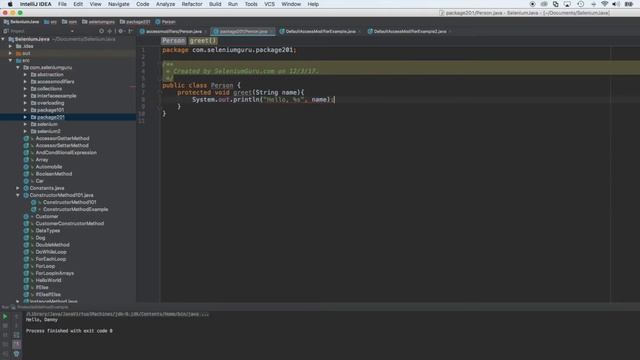Click the Apple menu icon
The width and height of the screenshot is (640, 360).
tap(10, 4)
